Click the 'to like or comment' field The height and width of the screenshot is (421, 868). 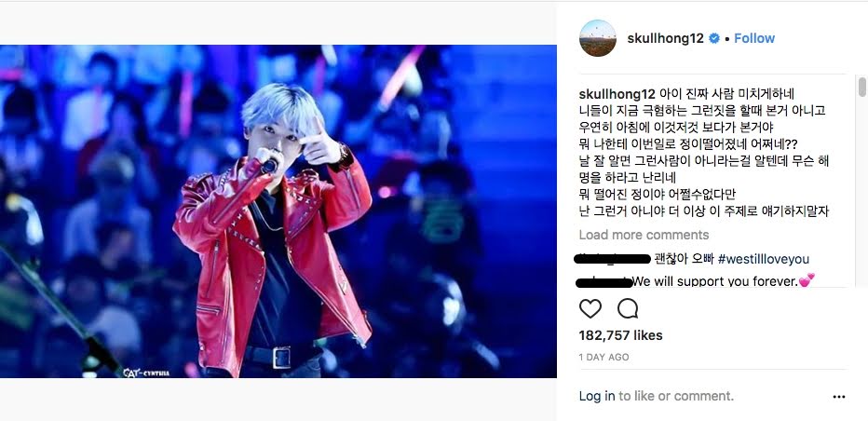coord(676,396)
